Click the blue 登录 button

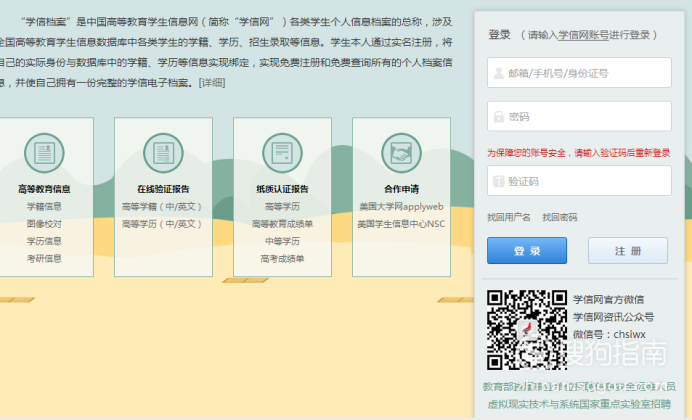pyautogui.click(x=527, y=251)
